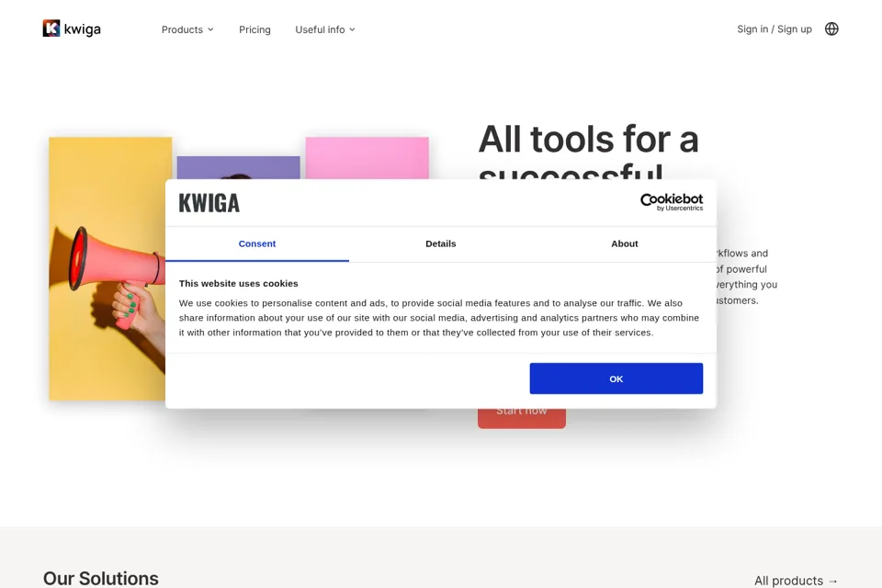Select the Consent tab
This screenshot has height=588, width=882.
pos(257,243)
